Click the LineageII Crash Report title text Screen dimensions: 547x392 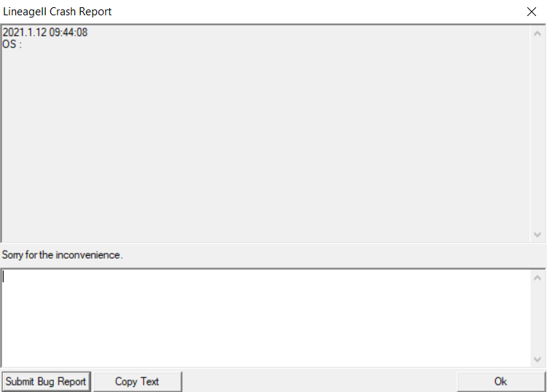58,12
